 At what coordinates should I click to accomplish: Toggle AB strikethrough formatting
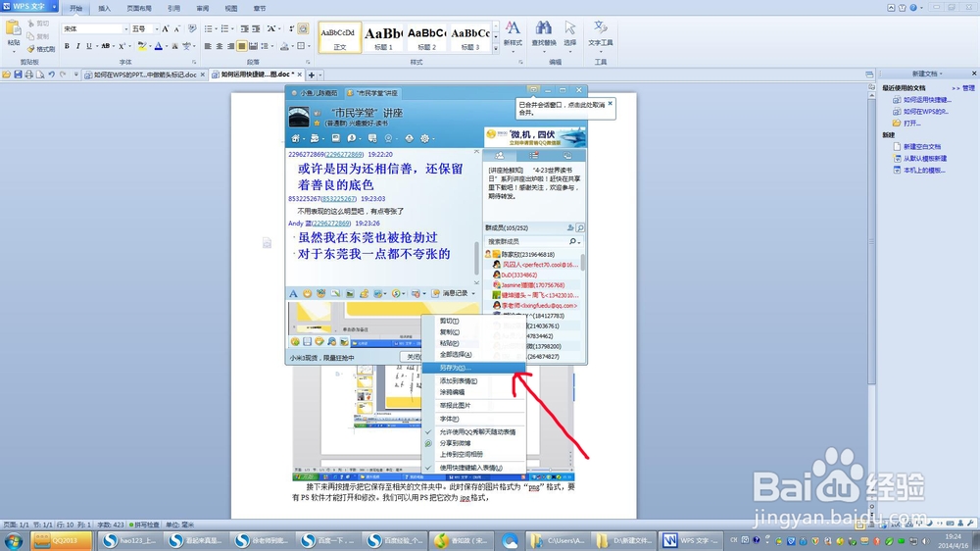105,46
